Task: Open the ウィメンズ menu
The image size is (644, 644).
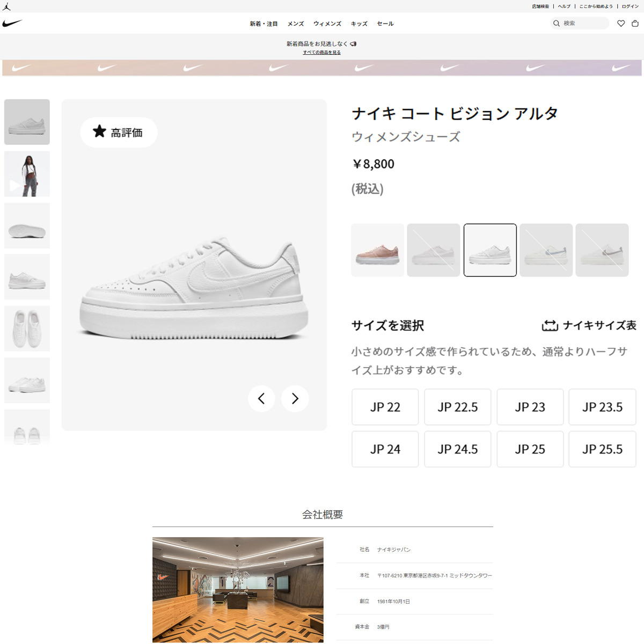Action: point(327,24)
